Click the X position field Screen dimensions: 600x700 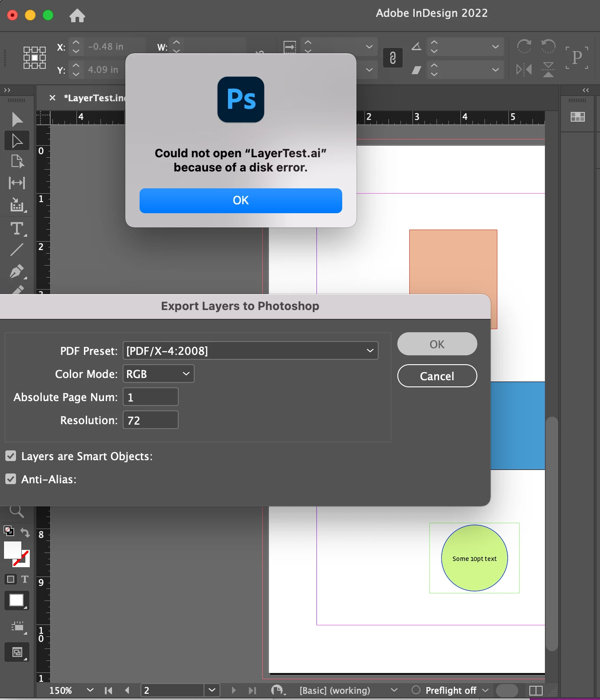pyautogui.click(x=115, y=46)
